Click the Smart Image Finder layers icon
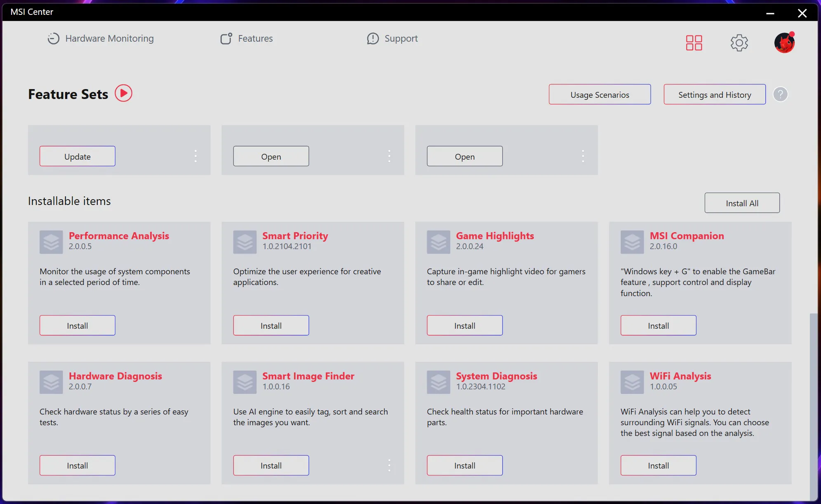Image resolution: width=821 pixels, height=504 pixels. coord(245,382)
